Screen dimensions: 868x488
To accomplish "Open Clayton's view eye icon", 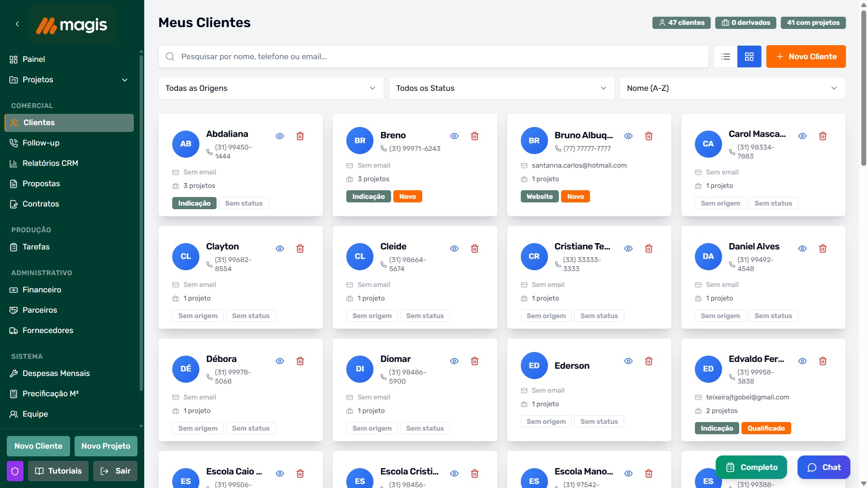I will tap(280, 249).
